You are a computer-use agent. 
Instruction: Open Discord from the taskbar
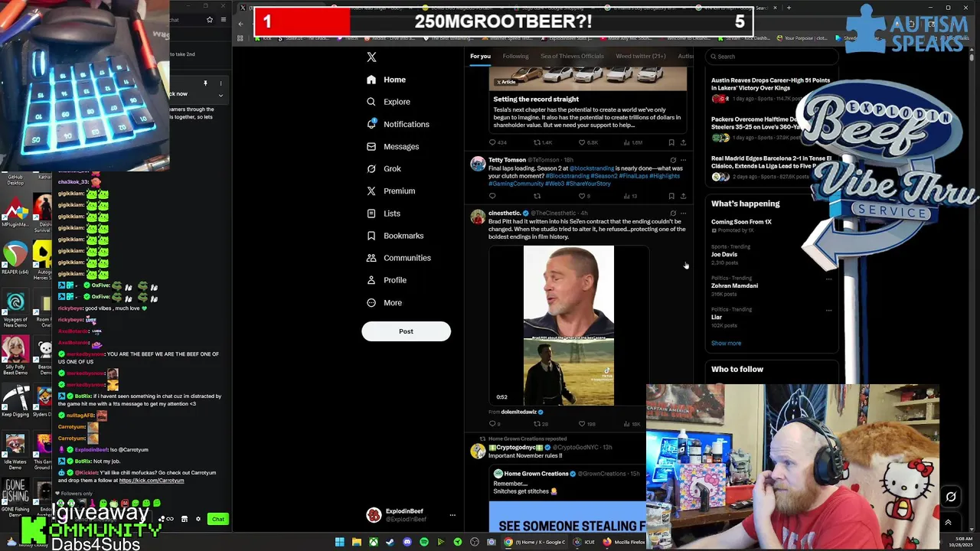point(407,542)
